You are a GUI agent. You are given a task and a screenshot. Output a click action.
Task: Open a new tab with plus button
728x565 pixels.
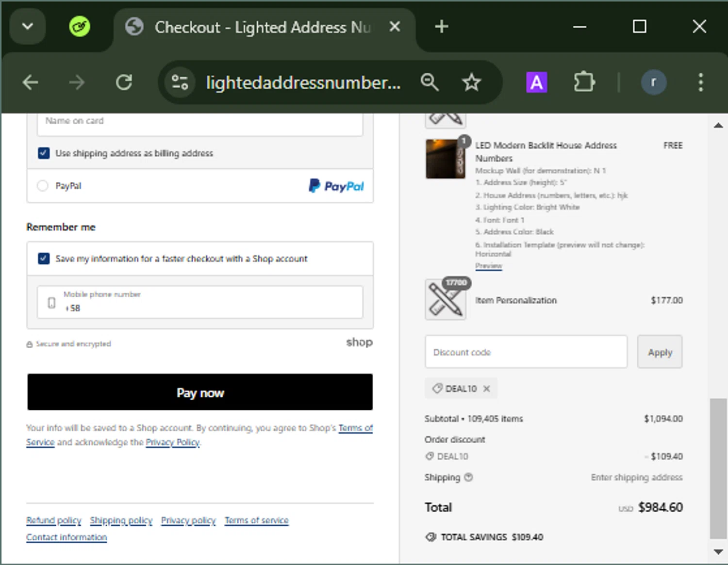[x=441, y=27]
